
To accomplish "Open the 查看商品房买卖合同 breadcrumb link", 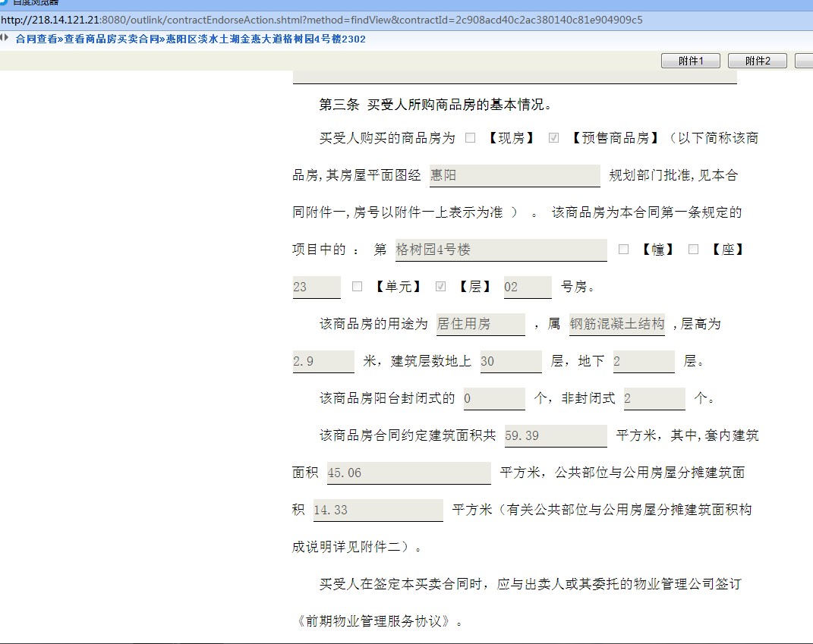I will (112, 39).
